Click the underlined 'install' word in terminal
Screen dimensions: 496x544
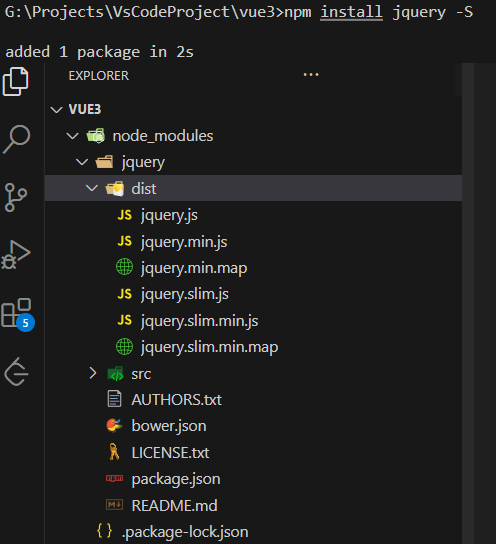pos(351,12)
